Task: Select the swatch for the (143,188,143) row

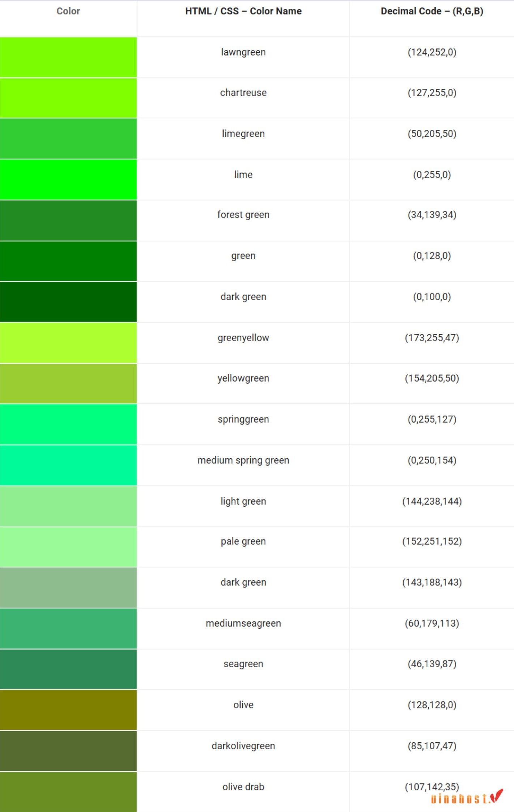Action: pyautogui.click(x=68, y=588)
